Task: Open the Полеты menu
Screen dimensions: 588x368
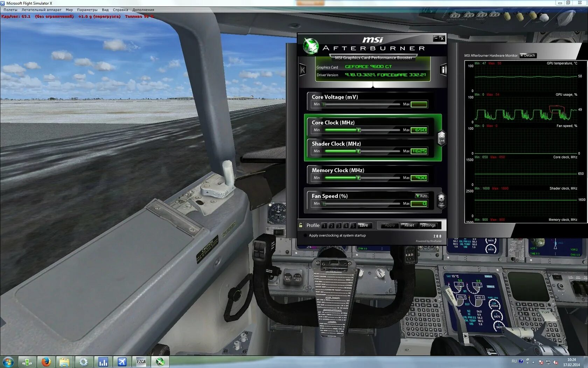Action: click(10, 10)
